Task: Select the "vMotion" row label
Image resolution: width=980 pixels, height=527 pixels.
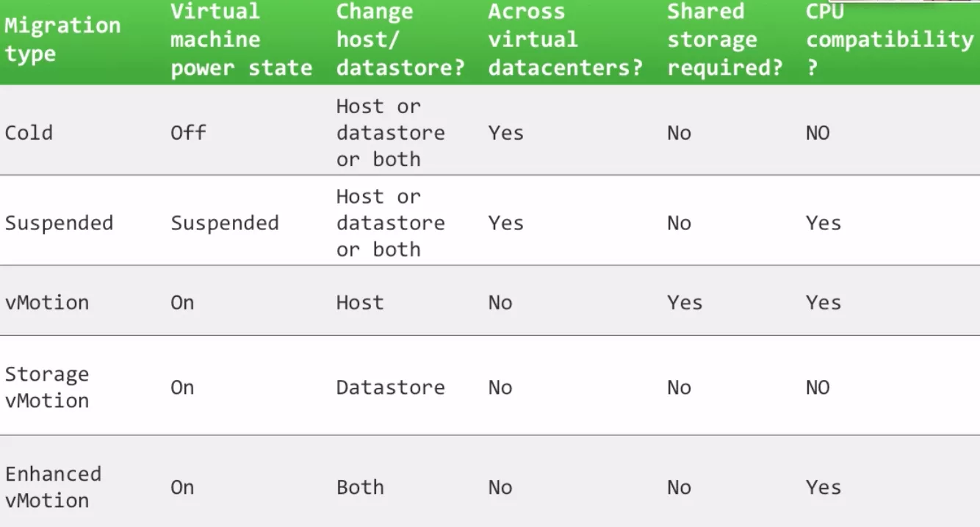Action: [47, 303]
